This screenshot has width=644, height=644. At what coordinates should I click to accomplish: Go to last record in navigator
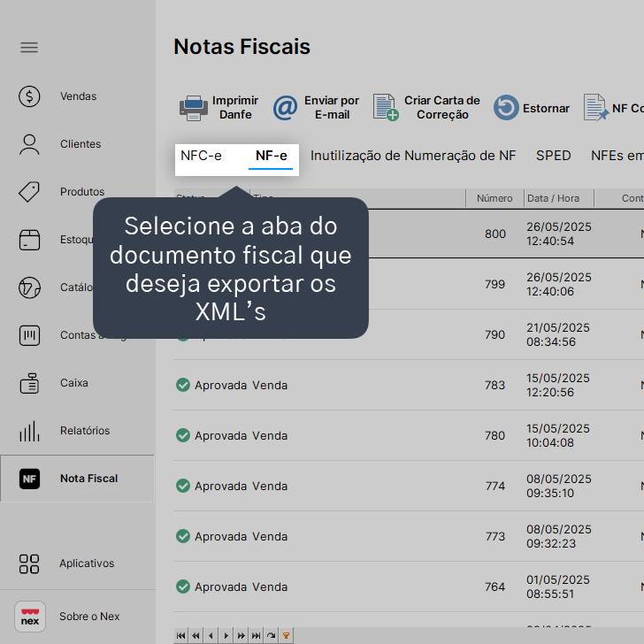256,635
